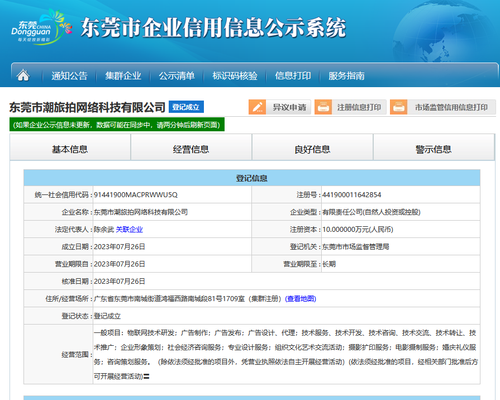Click the 营业期限至 value 长期
This screenshot has height=400, width=500.
click(x=329, y=264)
